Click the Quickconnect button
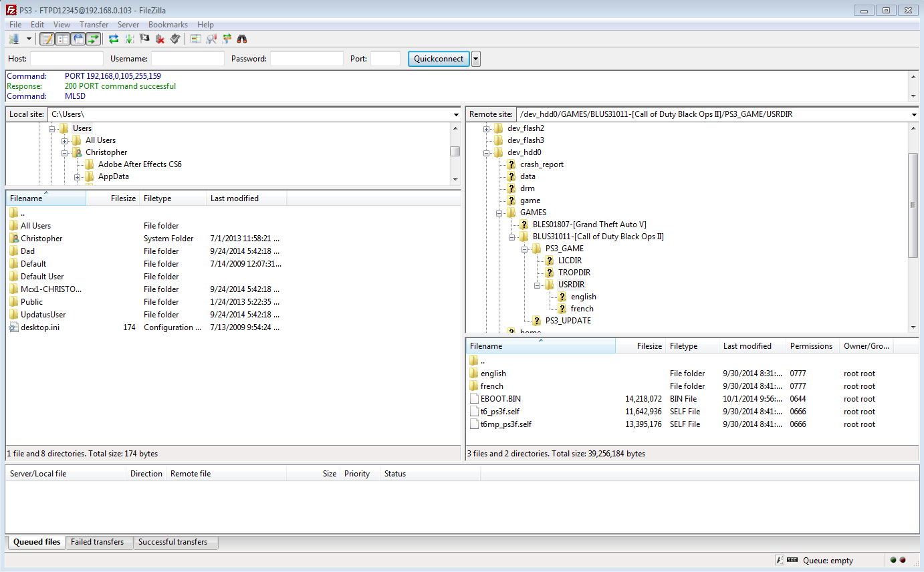 coord(439,59)
